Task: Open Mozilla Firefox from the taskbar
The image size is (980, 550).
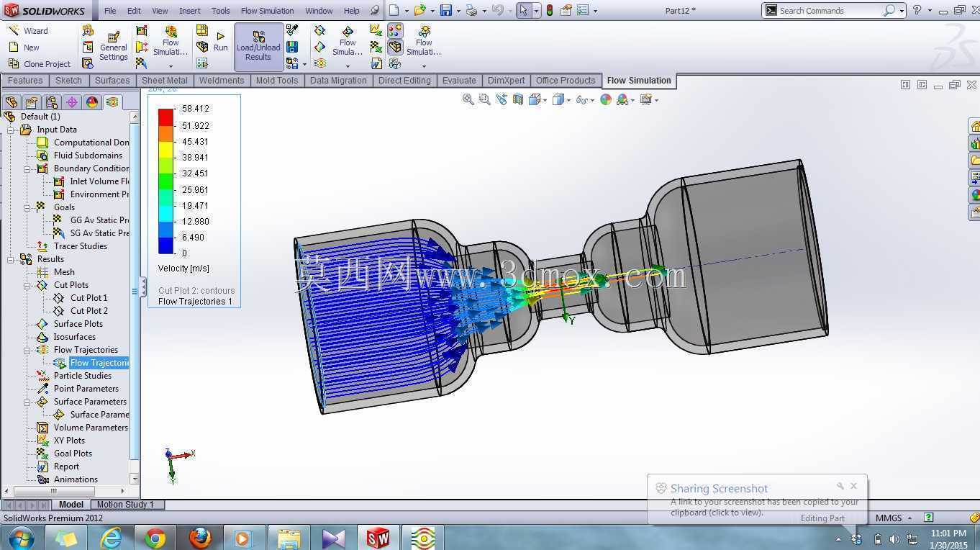Action: pos(201,538)
